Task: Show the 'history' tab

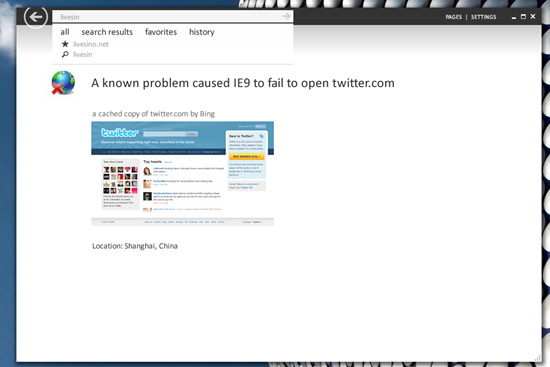Action: (202, 32)
